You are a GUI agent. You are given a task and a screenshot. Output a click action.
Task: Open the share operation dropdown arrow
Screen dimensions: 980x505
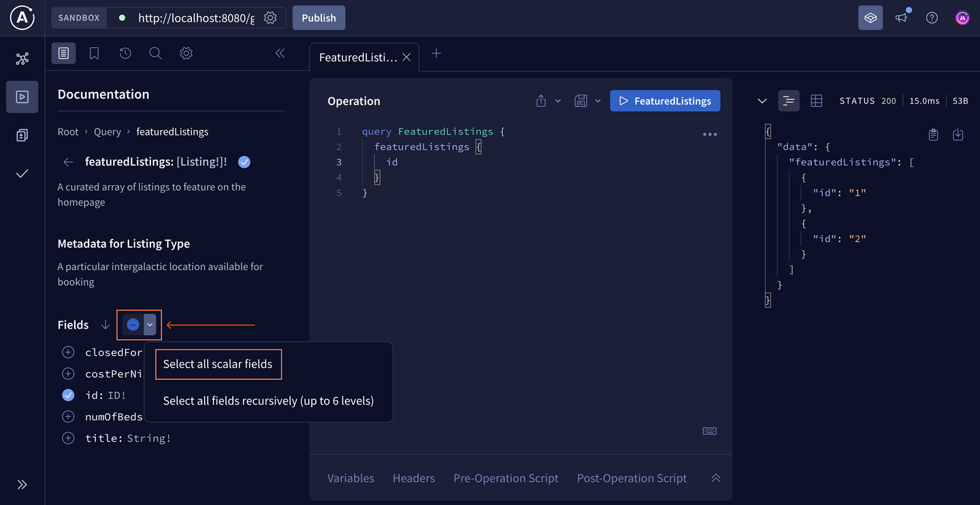[557, 100]
